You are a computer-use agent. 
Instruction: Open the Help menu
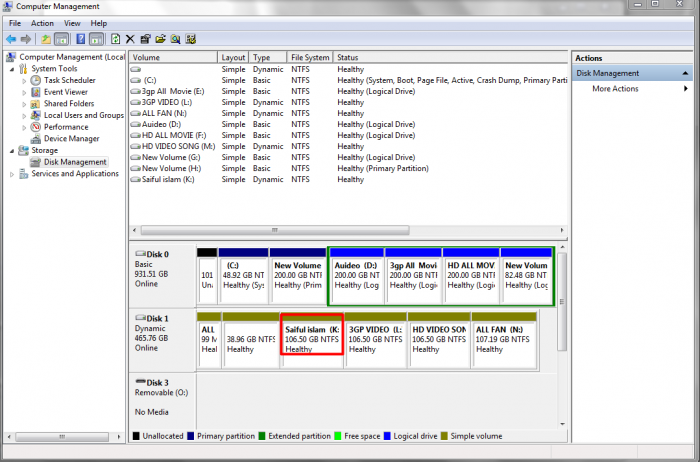[x=99, y=23]
